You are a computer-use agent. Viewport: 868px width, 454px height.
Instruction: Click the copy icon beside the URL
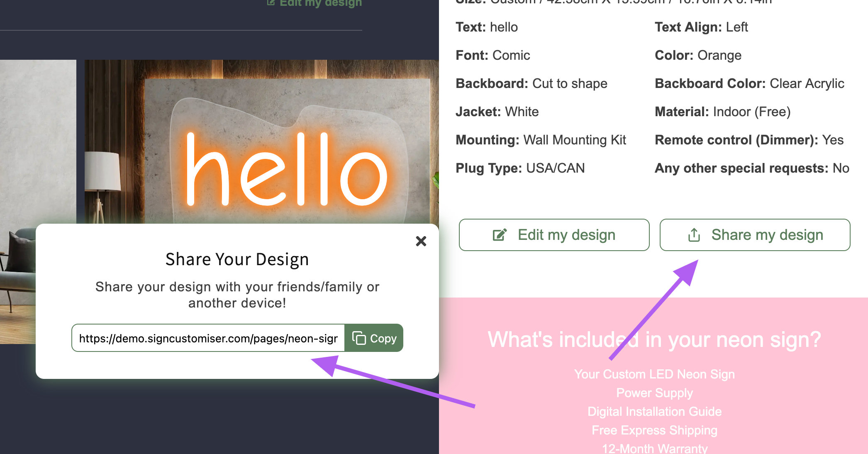tap(359, 338)
